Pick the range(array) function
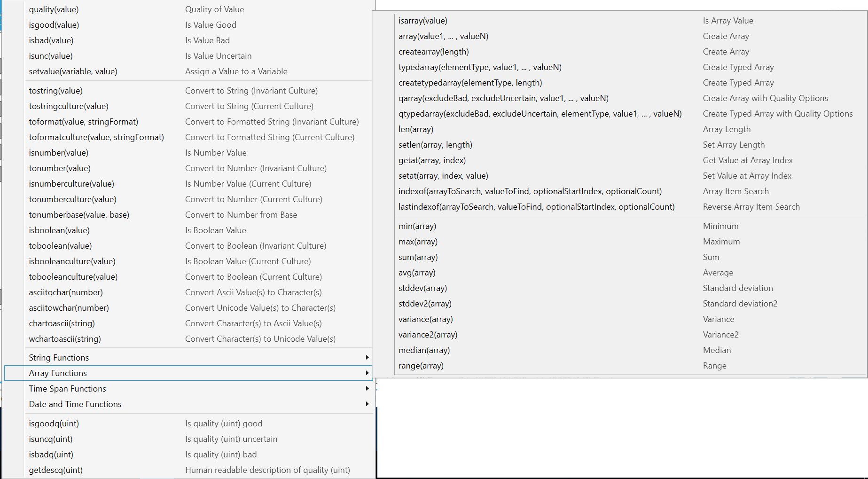 click(421, 366)
